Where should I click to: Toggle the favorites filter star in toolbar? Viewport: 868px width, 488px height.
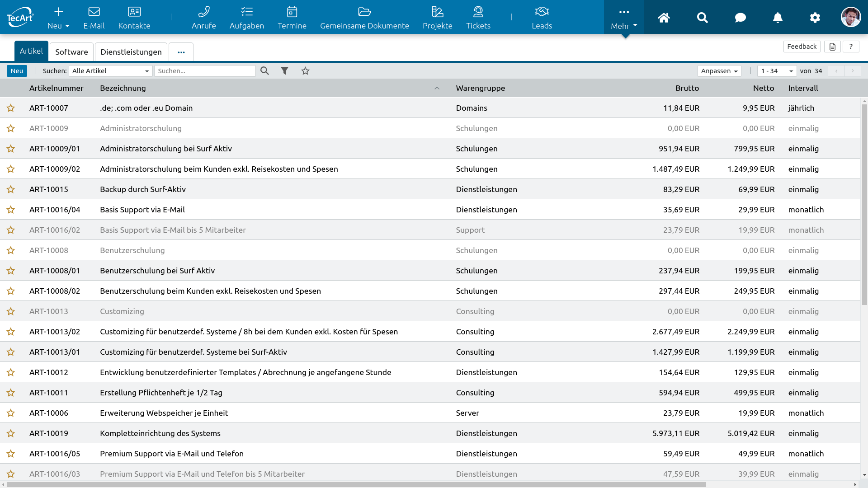[306, 71]
